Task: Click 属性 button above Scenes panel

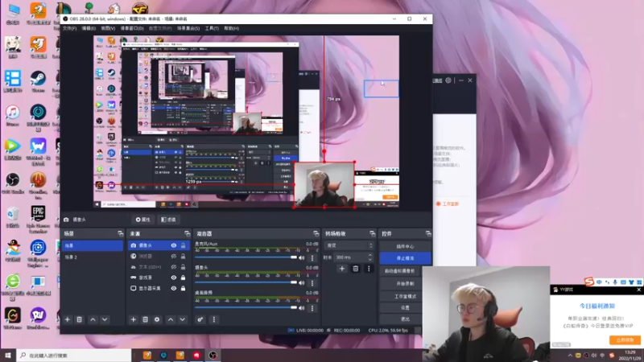Action: coord(143,220)
